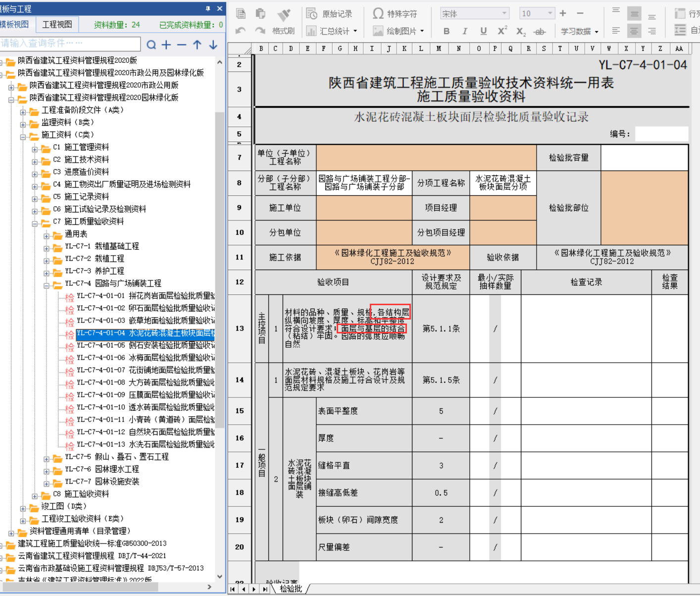Viewport: 700px width, 596px height.
Task: Align cell content to bottom
Action: point(652,16)
